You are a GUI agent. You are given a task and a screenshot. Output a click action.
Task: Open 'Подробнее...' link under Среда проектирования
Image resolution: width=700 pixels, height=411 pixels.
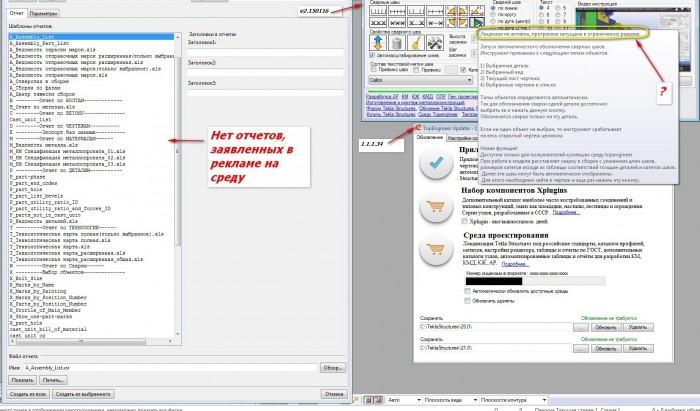click(x=515, y=264)
